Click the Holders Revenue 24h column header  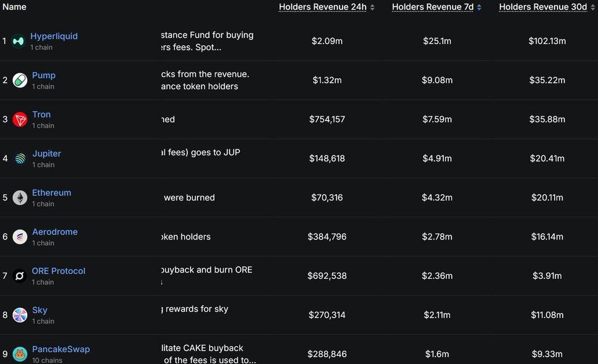coord(322,7)
